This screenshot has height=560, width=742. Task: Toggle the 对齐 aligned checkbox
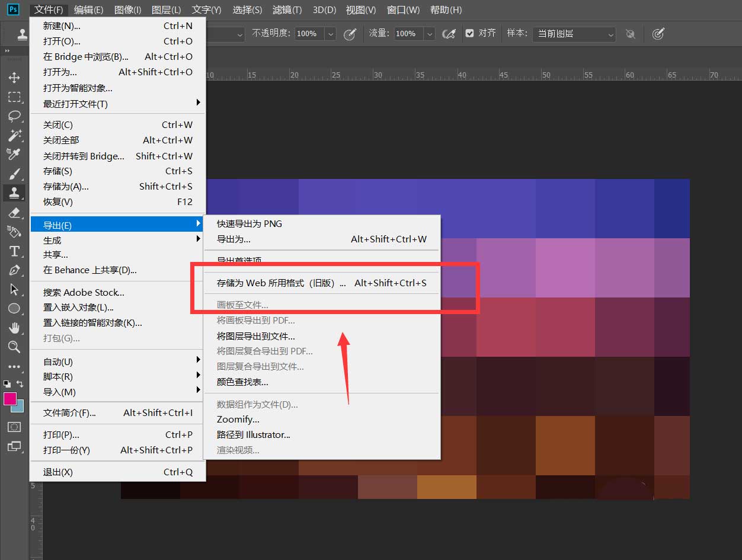pyautogui.click(x=470, y=33)
